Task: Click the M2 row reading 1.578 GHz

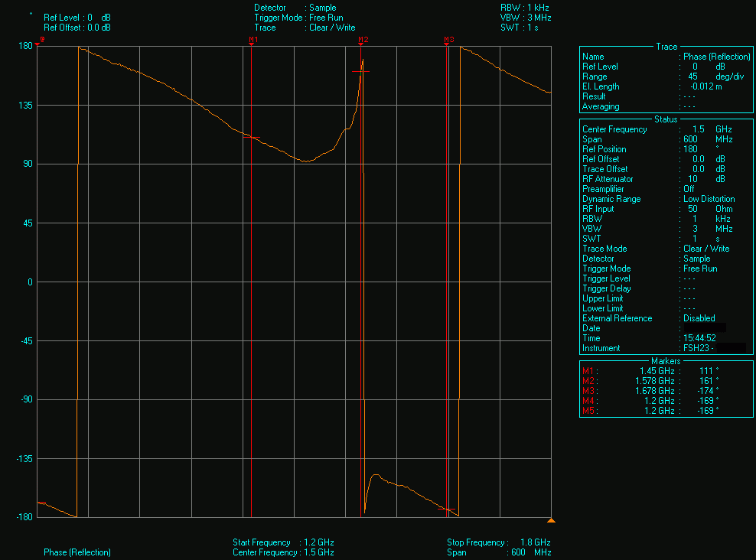Action: coord(650,381)
